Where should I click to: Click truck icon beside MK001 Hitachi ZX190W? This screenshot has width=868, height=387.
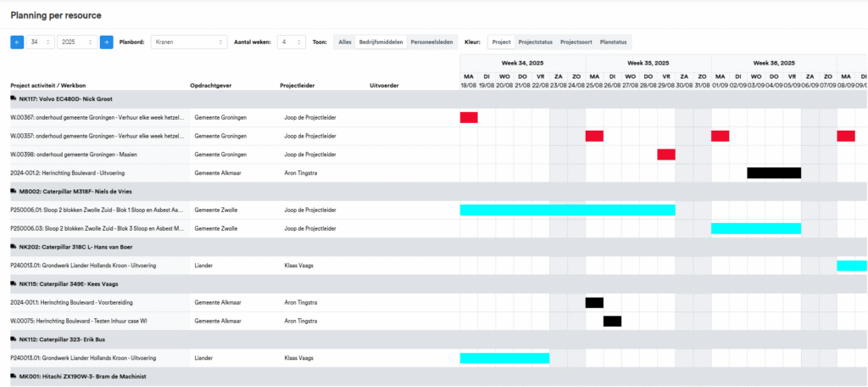pyautogui.click(x=13, y=376)
